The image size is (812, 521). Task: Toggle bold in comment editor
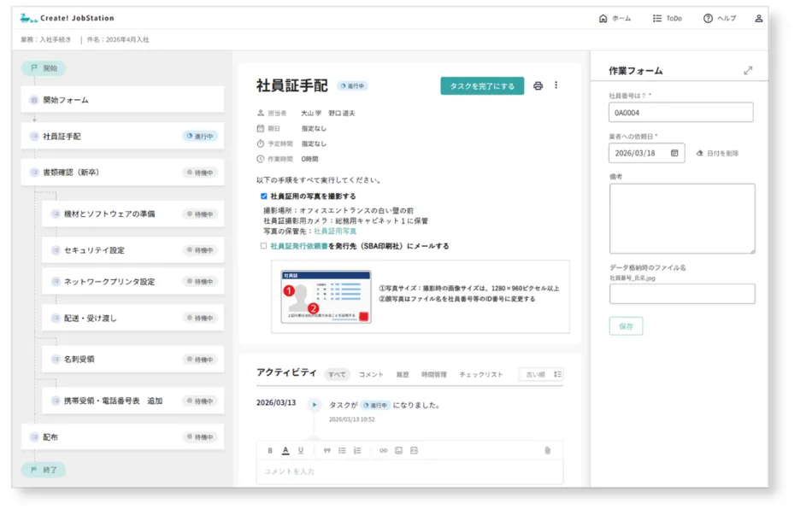coord(270,451)
